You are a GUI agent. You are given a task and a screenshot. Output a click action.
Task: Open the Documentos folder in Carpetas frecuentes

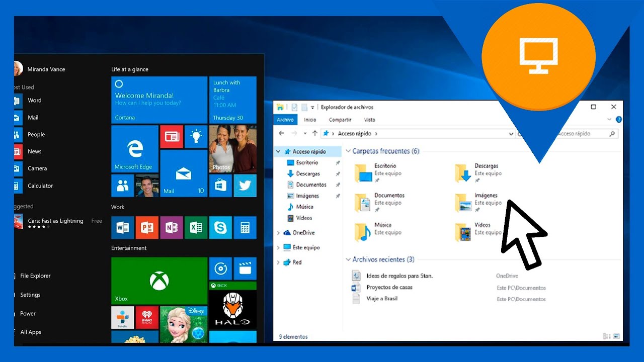pyautogui.click(x=380, y=202)
